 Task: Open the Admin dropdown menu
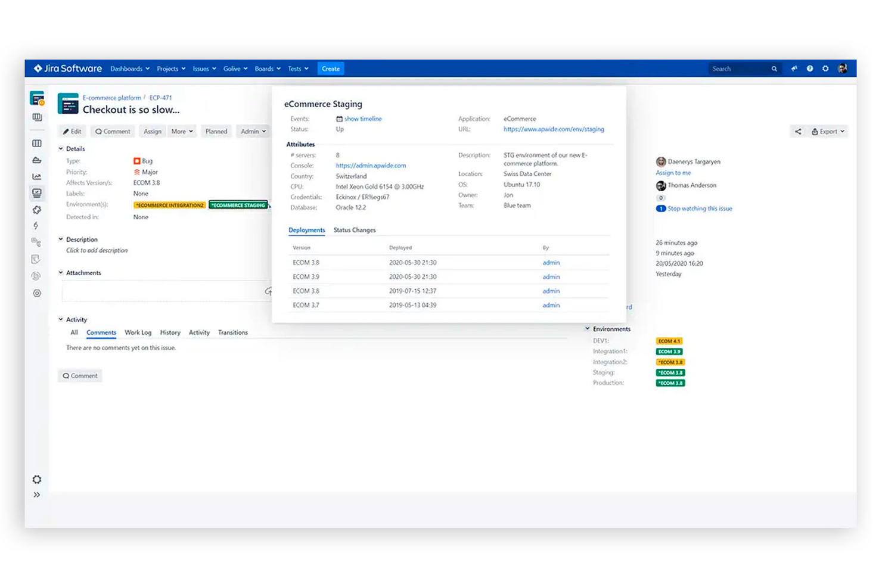[253, 131]
